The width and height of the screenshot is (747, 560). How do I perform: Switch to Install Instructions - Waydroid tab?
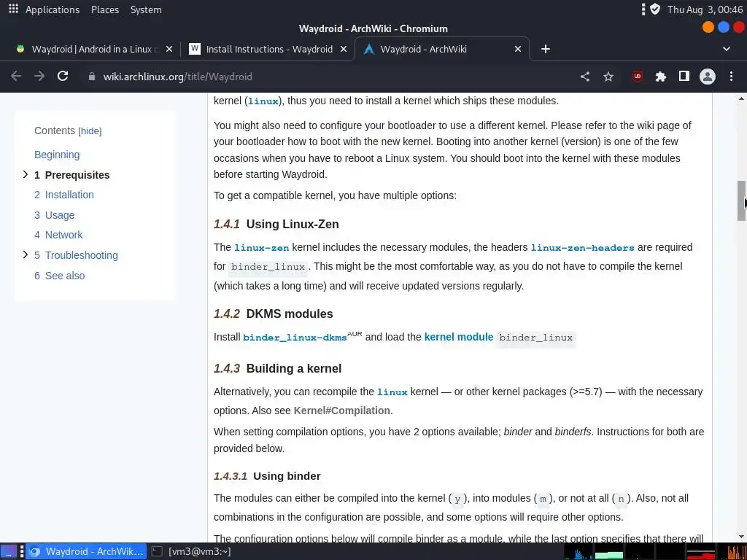click(269, 49)
